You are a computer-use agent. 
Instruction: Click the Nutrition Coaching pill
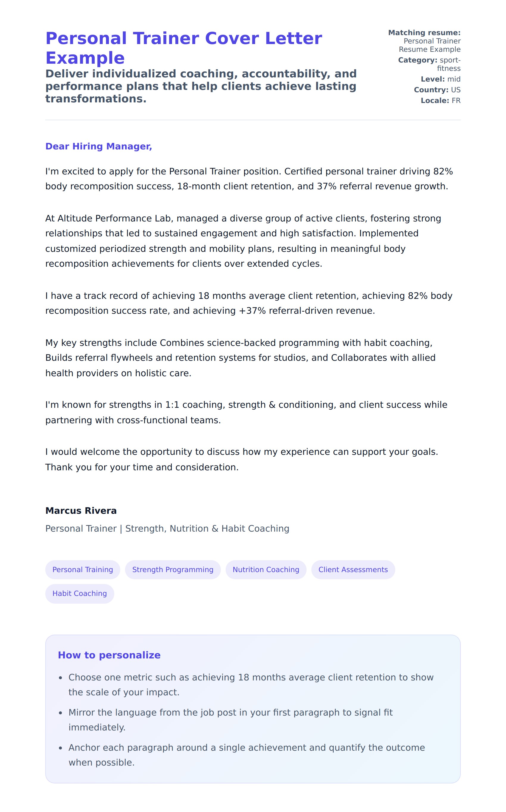point(266,569)
